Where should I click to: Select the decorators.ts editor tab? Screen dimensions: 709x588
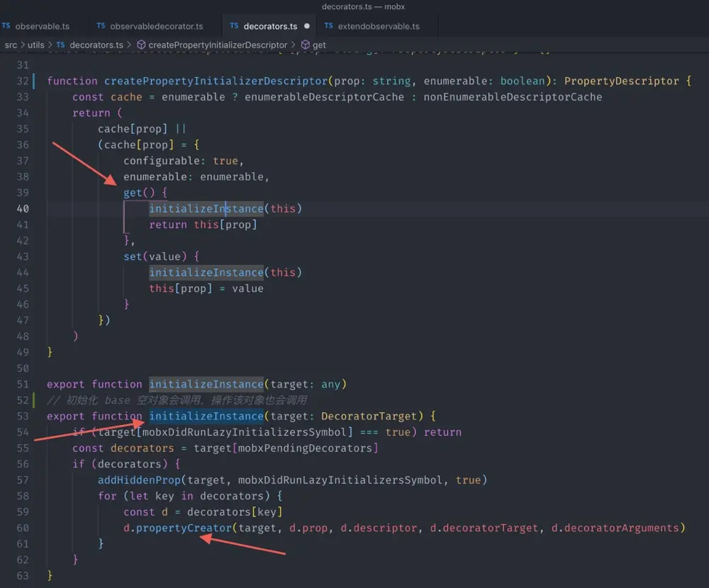[270, 26]
